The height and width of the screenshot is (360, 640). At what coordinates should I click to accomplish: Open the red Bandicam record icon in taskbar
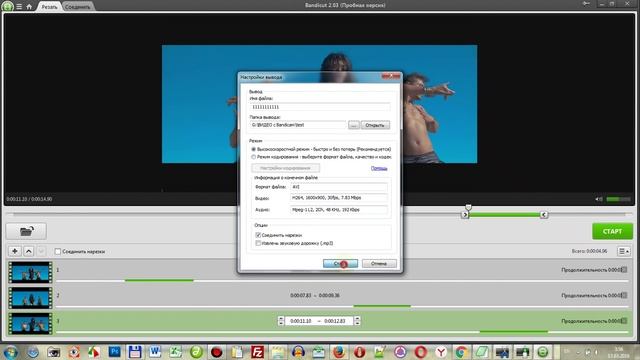pyautogui.click(x=216, y=352)
